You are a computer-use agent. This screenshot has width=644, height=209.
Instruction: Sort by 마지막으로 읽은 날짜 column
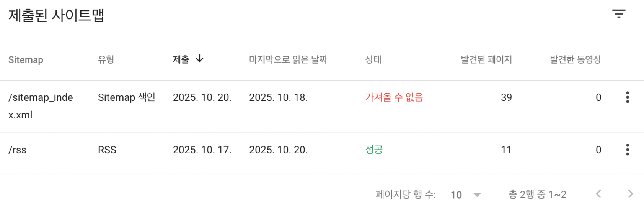point(288,60)
